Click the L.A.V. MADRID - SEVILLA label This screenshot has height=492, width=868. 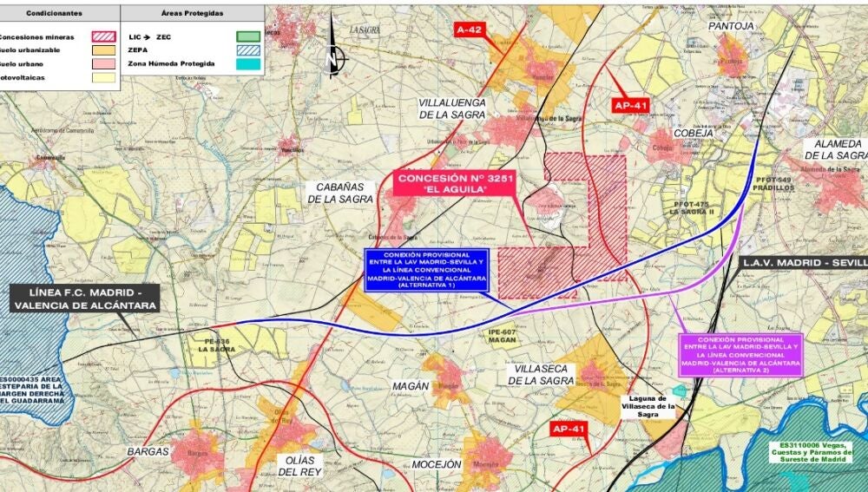[x=804, y=263]
